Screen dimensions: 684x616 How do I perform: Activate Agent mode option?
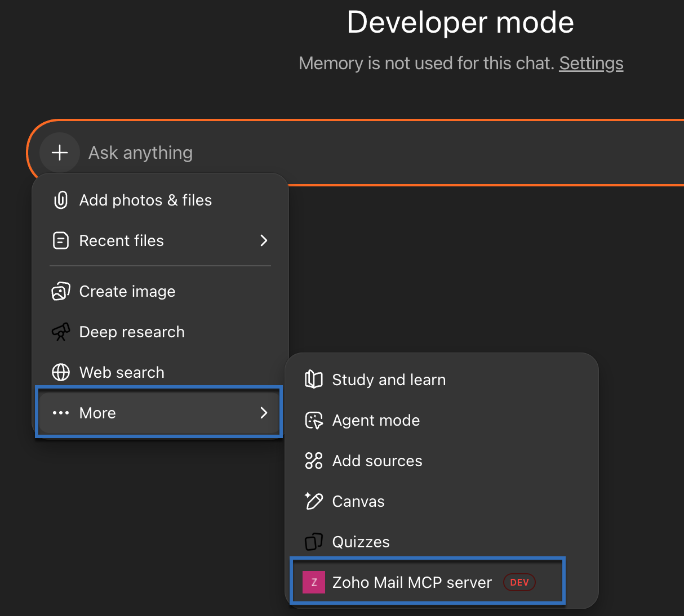click(x=442, y=420)
